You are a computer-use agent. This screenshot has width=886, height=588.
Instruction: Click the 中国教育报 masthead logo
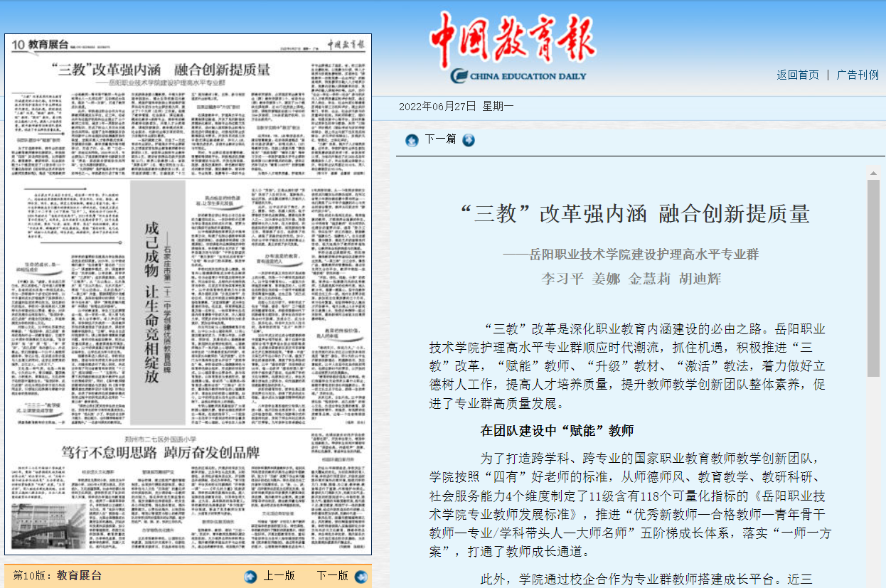pyautogui.click(x=513, y=38)
